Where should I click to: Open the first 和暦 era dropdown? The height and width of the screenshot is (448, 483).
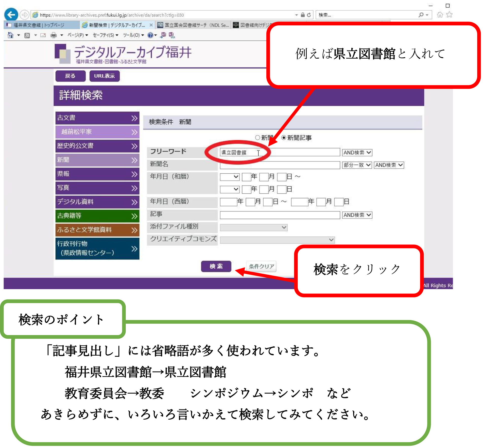tap(230, 177)
